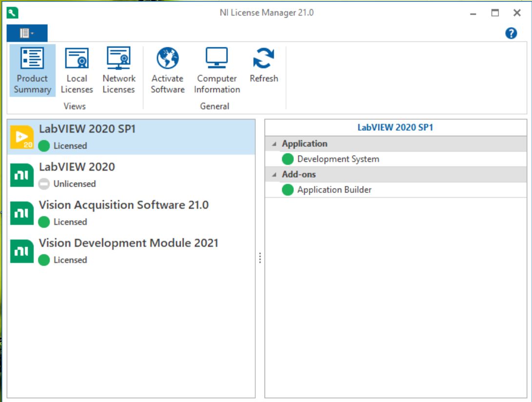
Task: Maximize the License Manager window
Action: (x=495, y=13)
